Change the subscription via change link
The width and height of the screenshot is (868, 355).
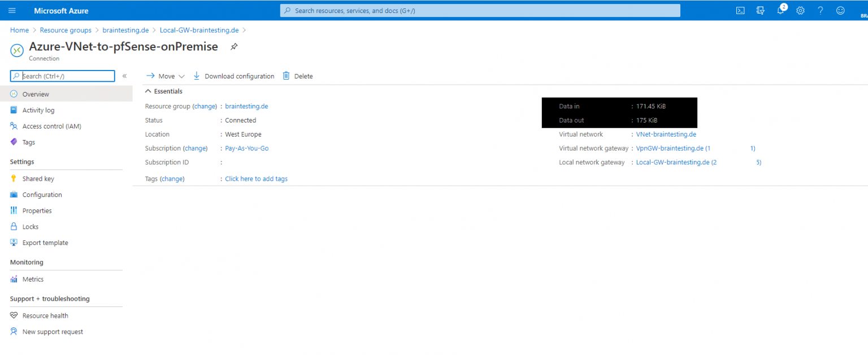(x=195, y=148)
